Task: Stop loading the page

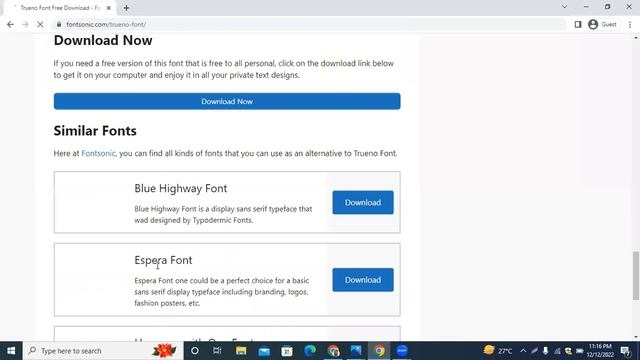Action: click(x=40, y=24)
